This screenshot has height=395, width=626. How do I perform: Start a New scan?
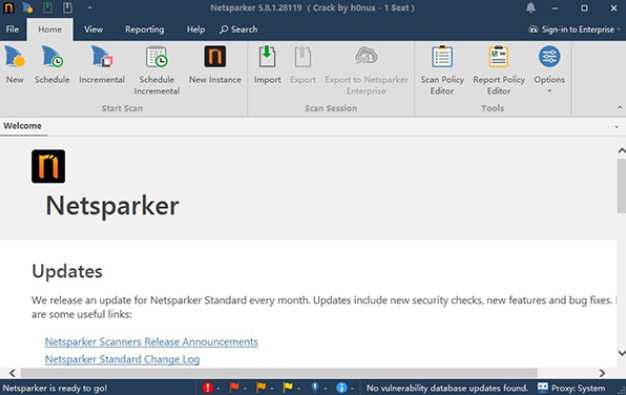15,65
